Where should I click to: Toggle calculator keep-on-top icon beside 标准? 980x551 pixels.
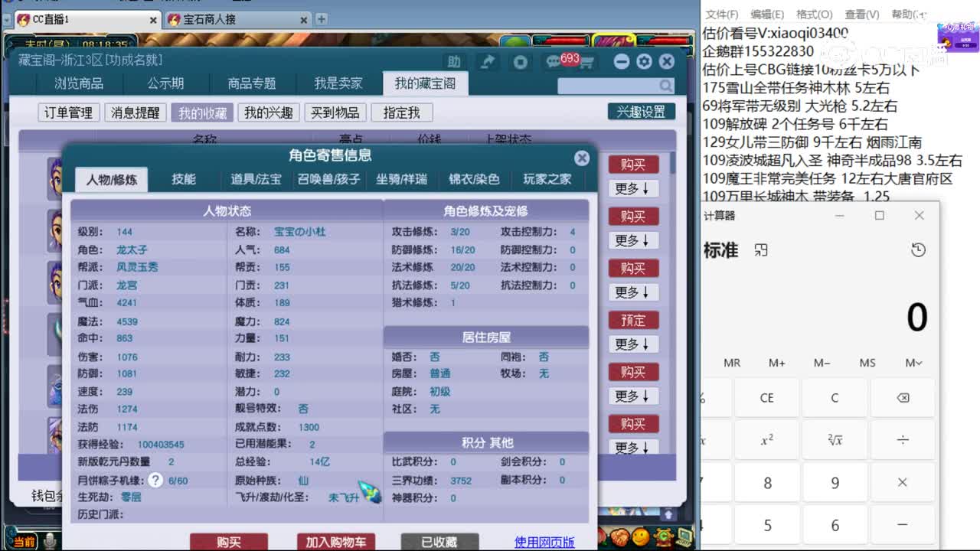pyautogui.click(x=760, y=250)
